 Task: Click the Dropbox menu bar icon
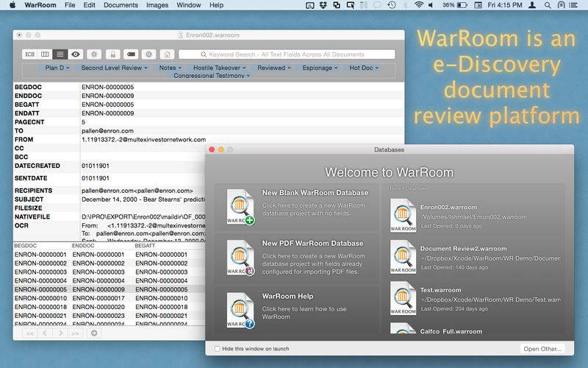tap(323, 5)
